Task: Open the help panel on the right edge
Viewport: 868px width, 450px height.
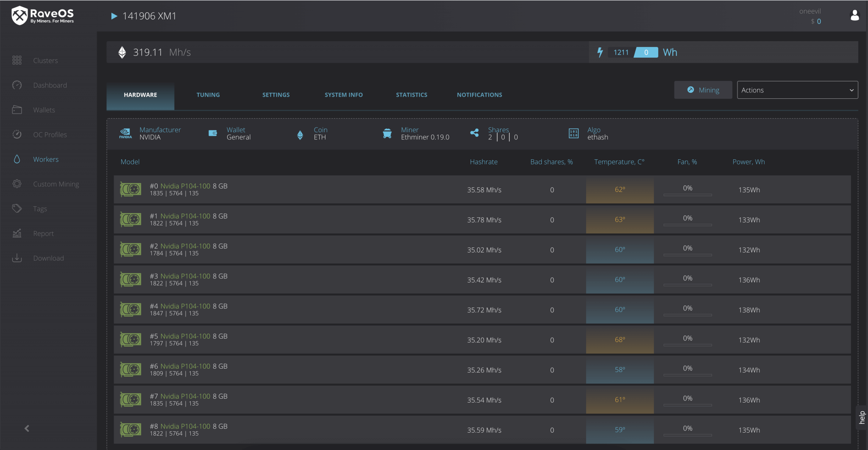Action: (862, 418)
